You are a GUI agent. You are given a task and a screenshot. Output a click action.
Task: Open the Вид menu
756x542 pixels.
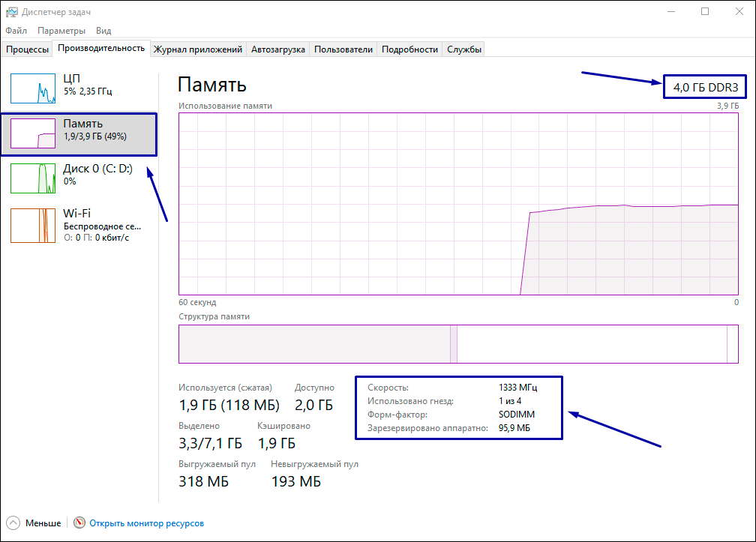point(103,31)
